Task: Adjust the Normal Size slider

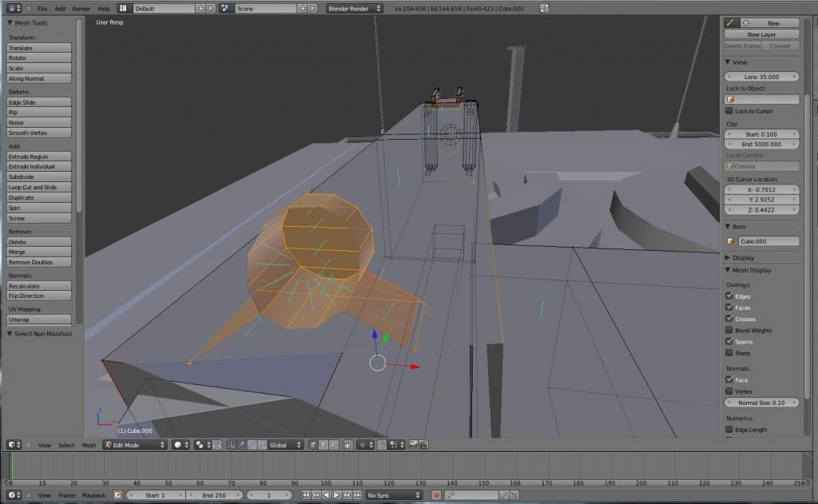Action: pos(761,403)
